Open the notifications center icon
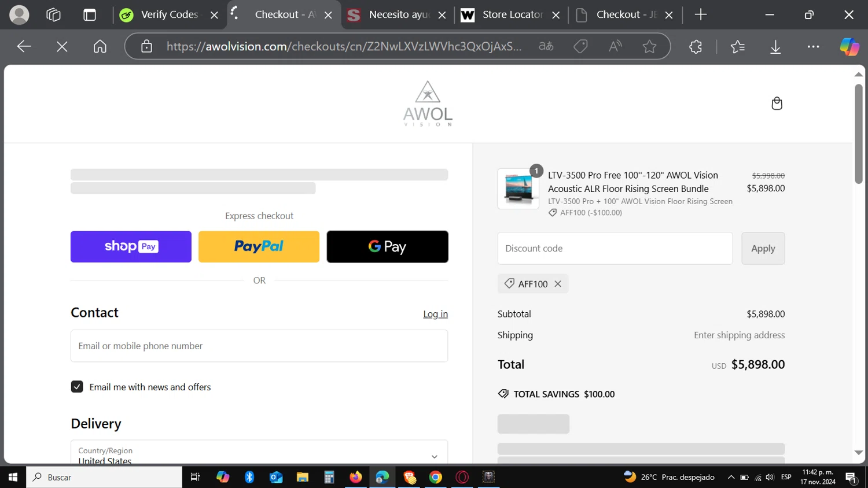The image size is (868, 488). coord(851,478)
